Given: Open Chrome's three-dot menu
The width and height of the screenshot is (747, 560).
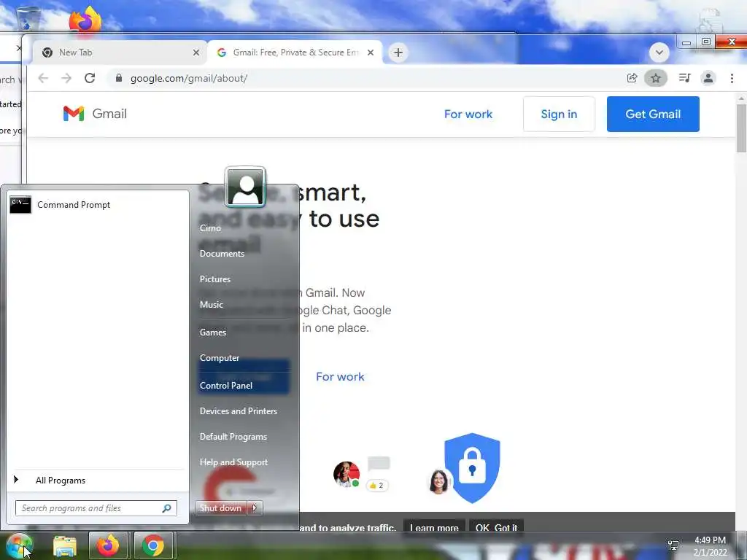Looking at the screenshot, I should (x=732, y=78).
